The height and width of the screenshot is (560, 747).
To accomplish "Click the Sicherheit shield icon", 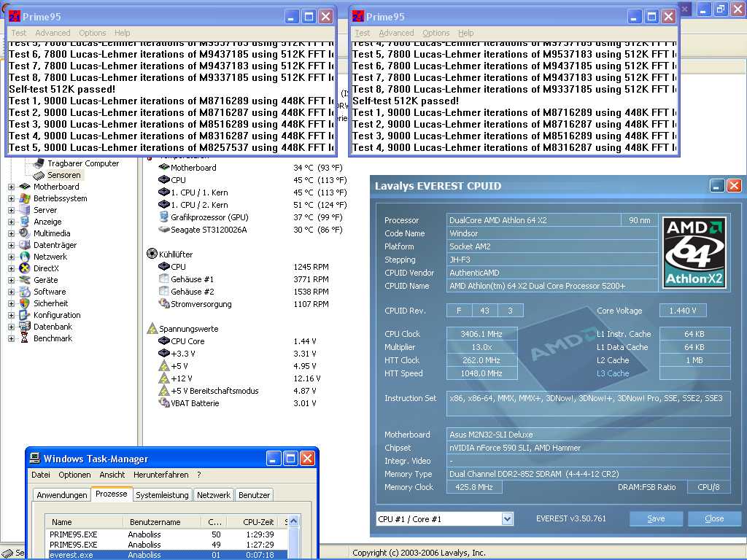I will [25, 303].
